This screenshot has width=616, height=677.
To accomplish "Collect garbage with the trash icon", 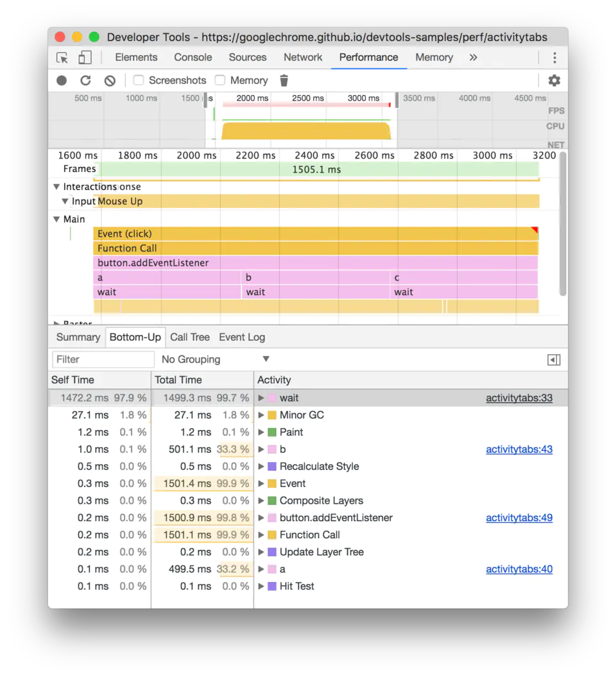I will [283, 80].
